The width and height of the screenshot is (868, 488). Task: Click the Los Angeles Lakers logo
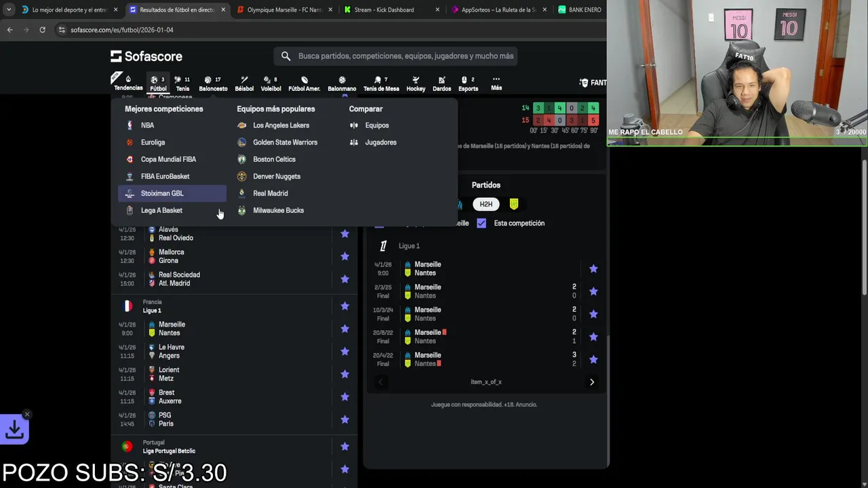[242, 125]
